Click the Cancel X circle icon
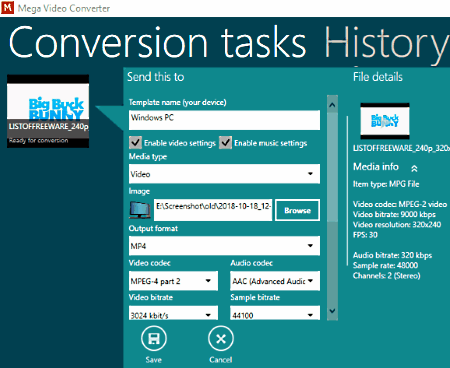Screen dimensions: 450x368 tap(221, 339)
